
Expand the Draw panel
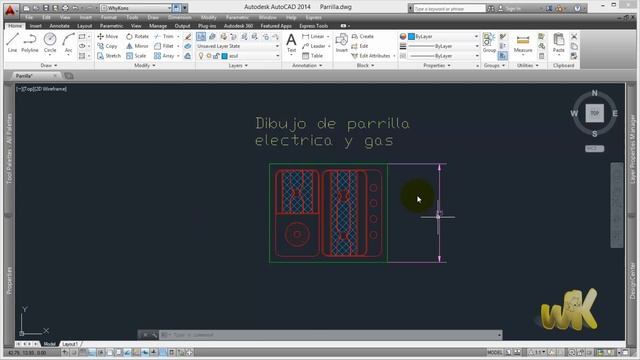click(x=49, y=65)
